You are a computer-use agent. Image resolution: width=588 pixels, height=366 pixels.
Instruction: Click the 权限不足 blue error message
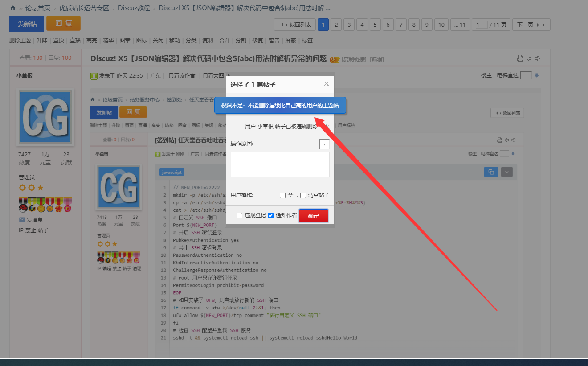pyautogui.click(x=280, y=106)
